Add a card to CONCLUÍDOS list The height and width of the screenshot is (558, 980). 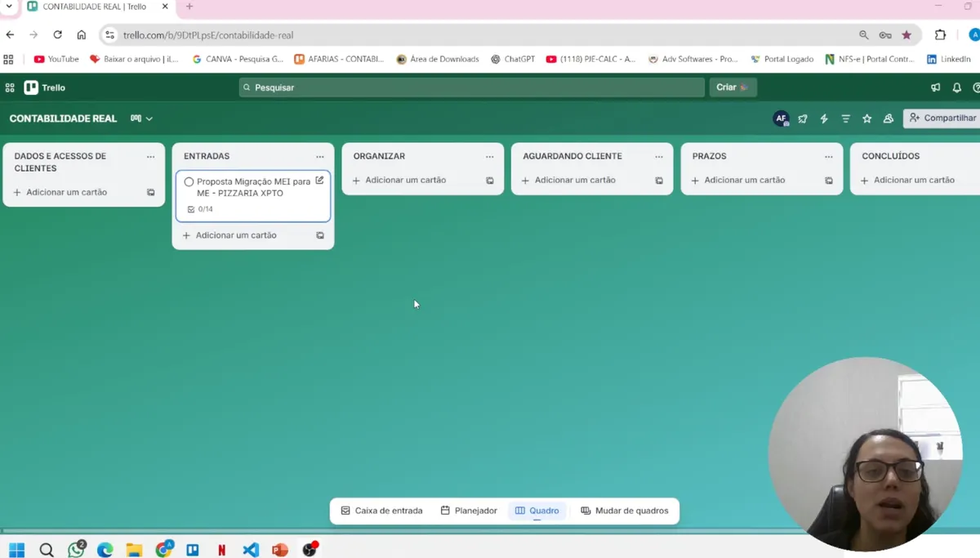pos(908,181)
